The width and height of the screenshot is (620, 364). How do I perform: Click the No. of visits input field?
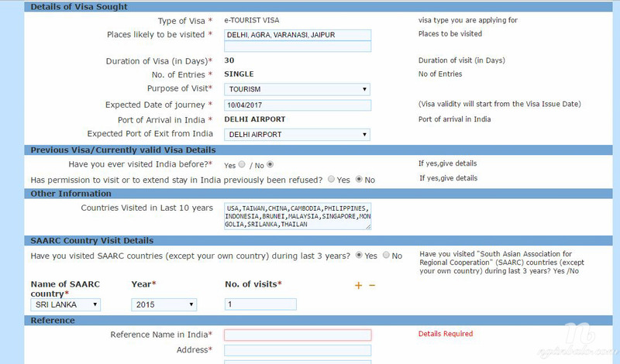260,304
